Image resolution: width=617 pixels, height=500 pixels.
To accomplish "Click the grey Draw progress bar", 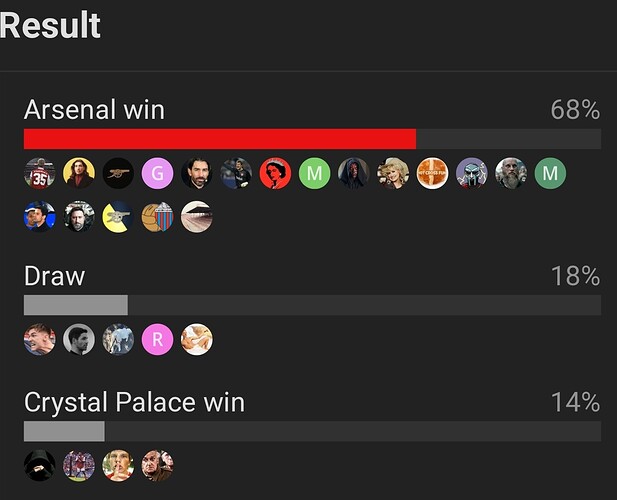I will click(76, 305).
